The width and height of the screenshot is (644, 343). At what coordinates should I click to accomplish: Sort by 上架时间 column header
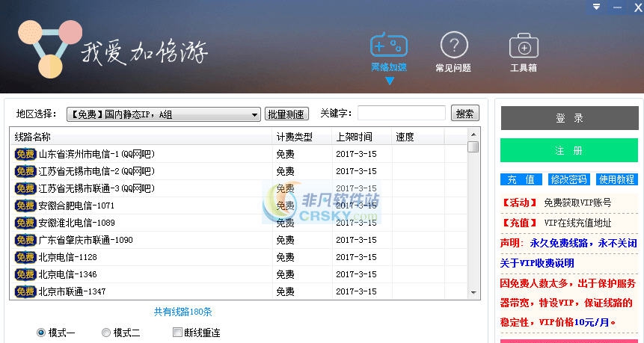tap(362, 137)
